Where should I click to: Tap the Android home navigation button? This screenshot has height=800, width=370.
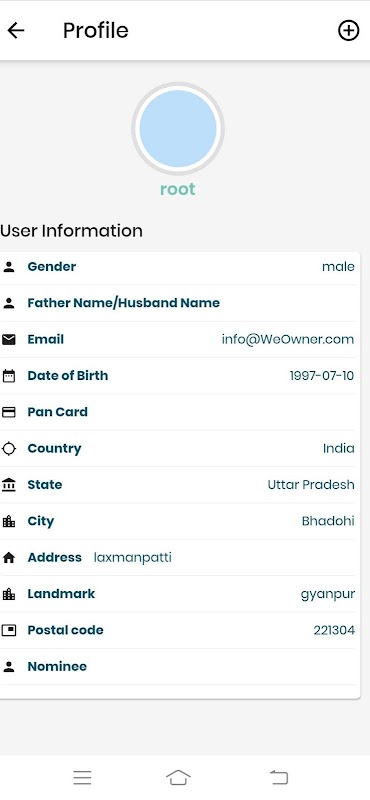(x=178, y=777)
